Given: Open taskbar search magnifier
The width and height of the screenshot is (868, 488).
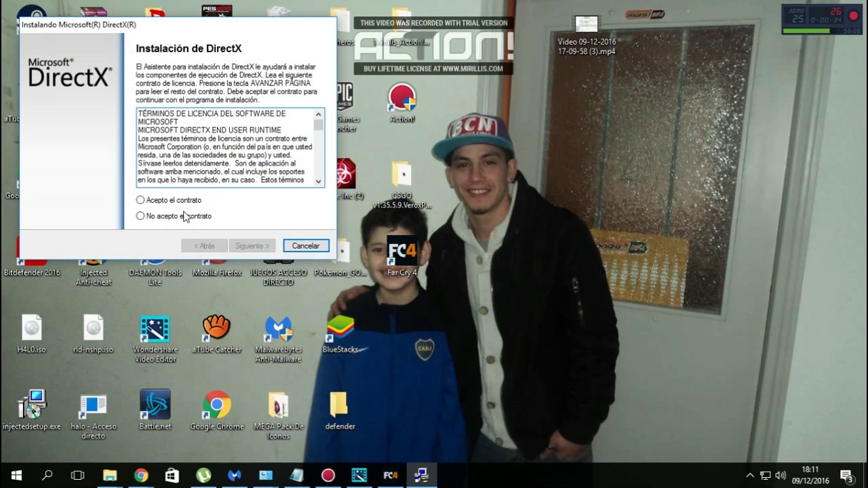Looking at the screenshot, I should [47, 475].
